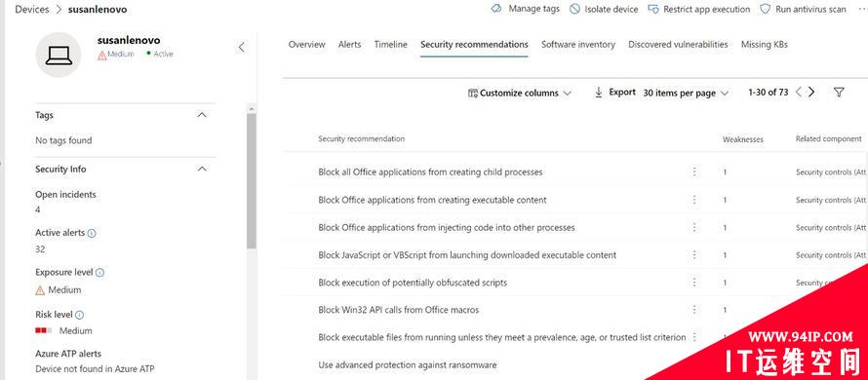Open the filter funnel icon
Viewport: 868px width, 380px height.
[x=839, y=93]
